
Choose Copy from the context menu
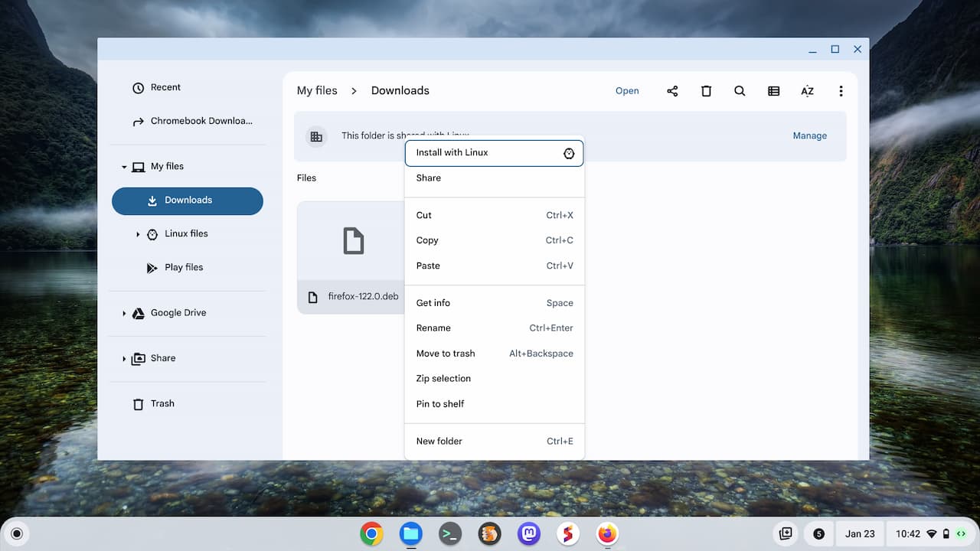(x=494, y=240)
